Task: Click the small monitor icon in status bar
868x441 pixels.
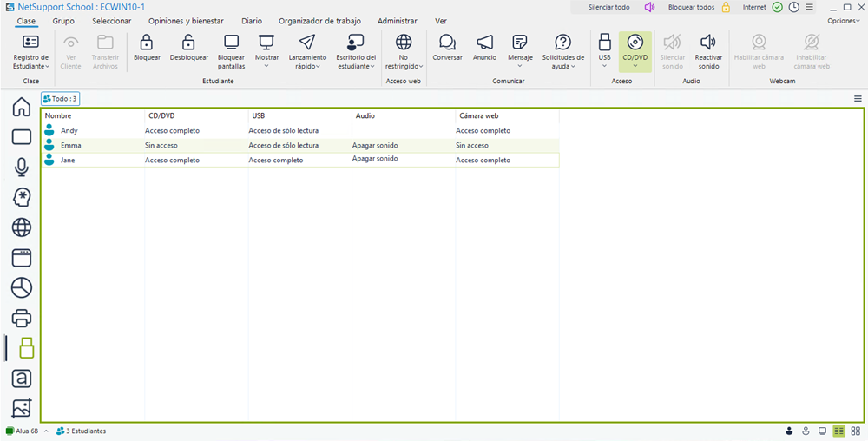Action: coord(822,431)
